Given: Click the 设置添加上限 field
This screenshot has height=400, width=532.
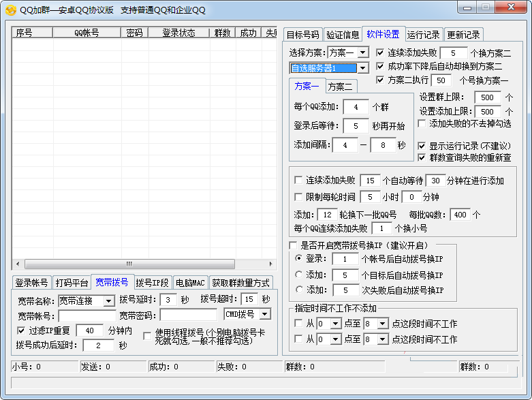Looking at the screenshot, I should coord(488,111).
